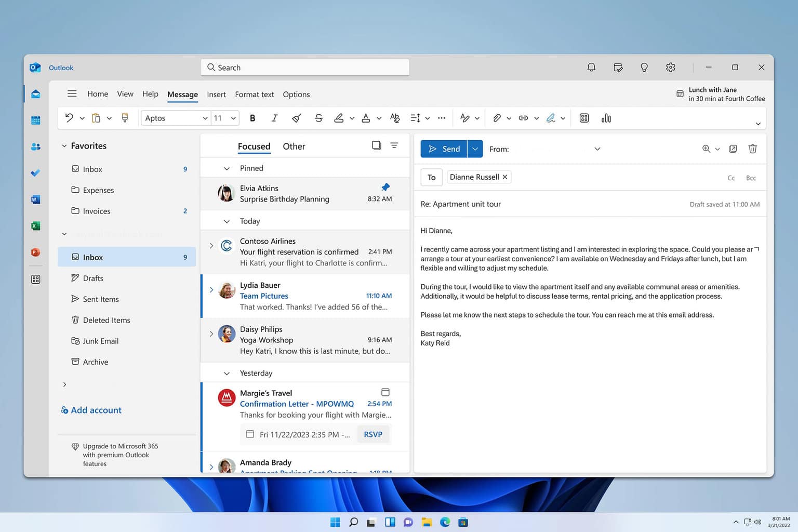Select the People icon in the left sidebar

pos(35,147)
